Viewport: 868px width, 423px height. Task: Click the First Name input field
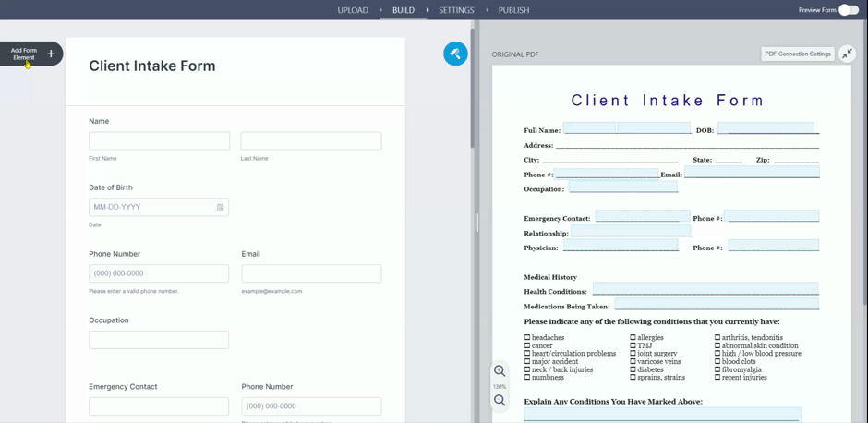coord(159,140)
